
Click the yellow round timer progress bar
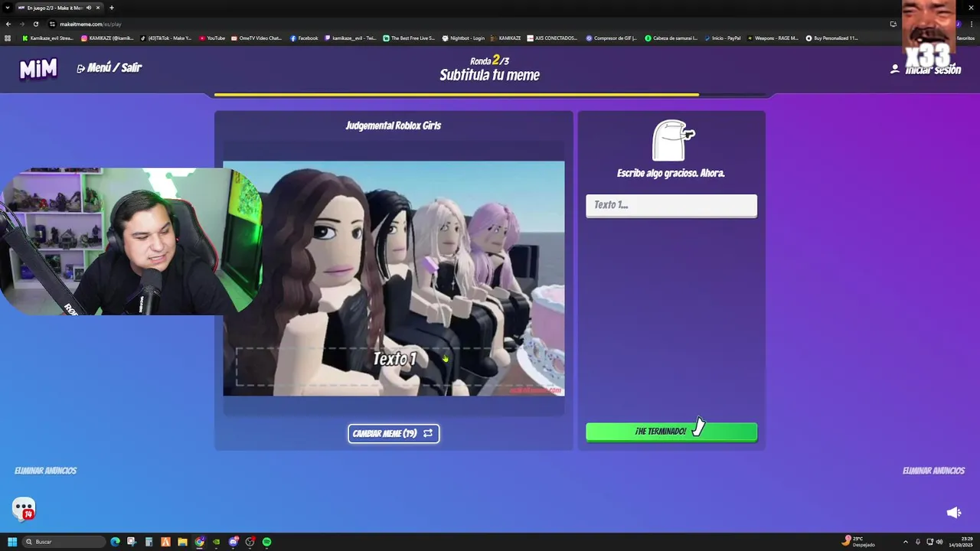(x=456, y=95)
